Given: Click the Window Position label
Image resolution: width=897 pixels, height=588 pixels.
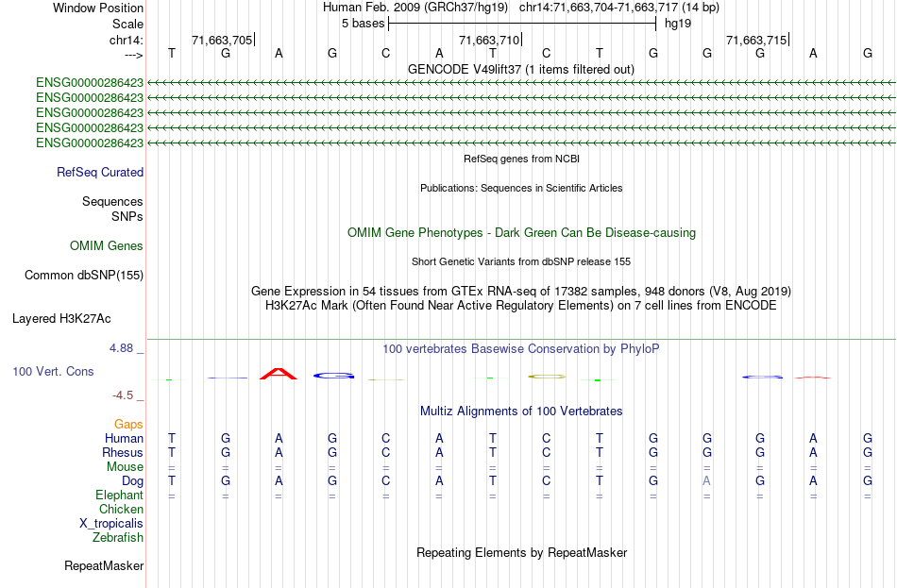Looking at the screenshot, I should 98,8.
